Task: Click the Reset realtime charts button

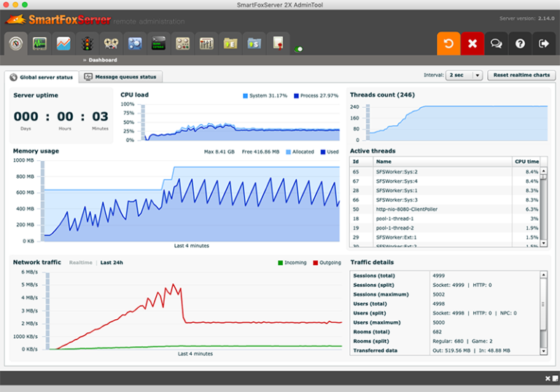Action: [x=521, y=75]
